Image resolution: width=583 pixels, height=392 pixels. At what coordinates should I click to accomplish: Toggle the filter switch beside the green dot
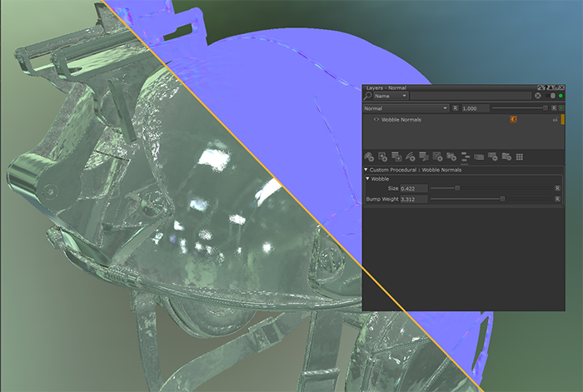click(x=552, y=96)
